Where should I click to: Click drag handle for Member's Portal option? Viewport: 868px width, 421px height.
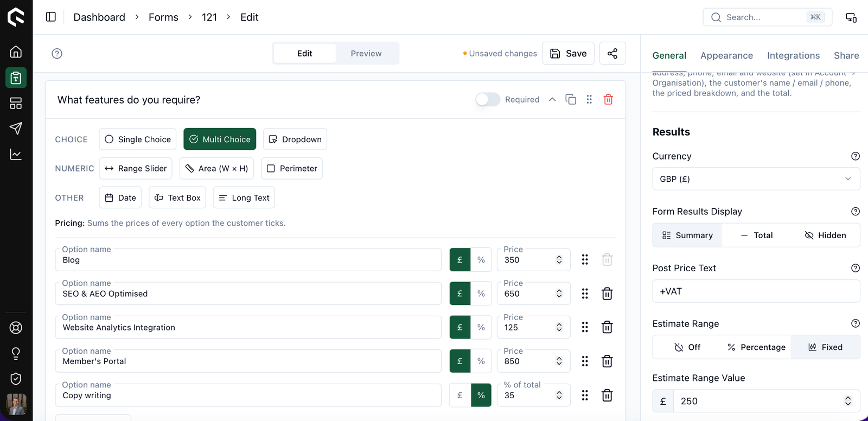click(x=585, y=361)
